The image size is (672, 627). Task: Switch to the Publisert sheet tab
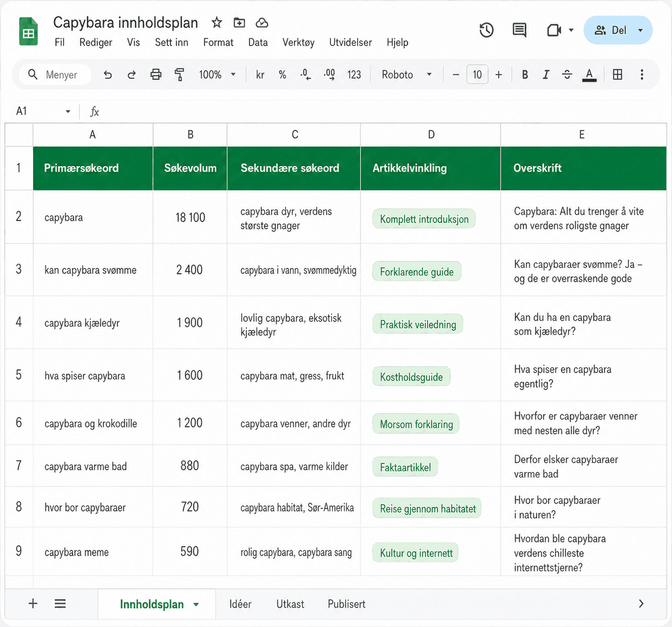346,604
